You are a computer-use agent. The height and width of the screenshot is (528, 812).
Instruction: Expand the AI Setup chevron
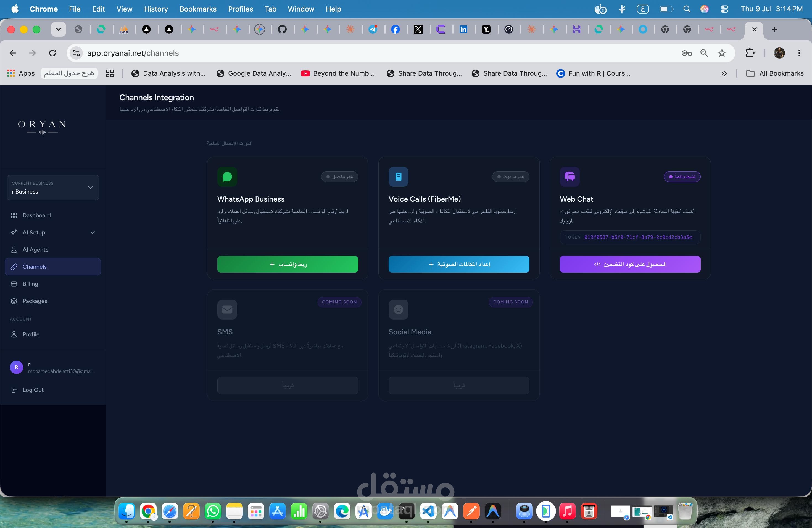93,233
